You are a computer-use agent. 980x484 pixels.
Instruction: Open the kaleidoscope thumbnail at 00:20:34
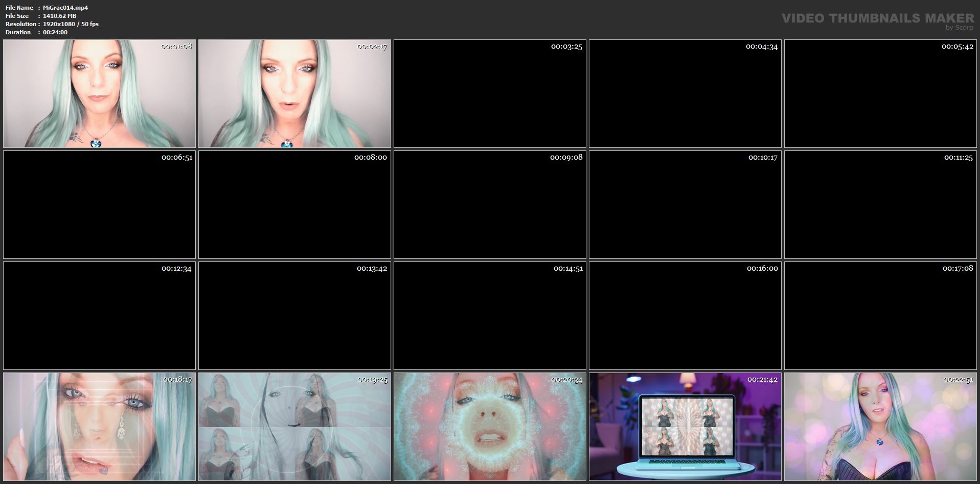(490, 427)
